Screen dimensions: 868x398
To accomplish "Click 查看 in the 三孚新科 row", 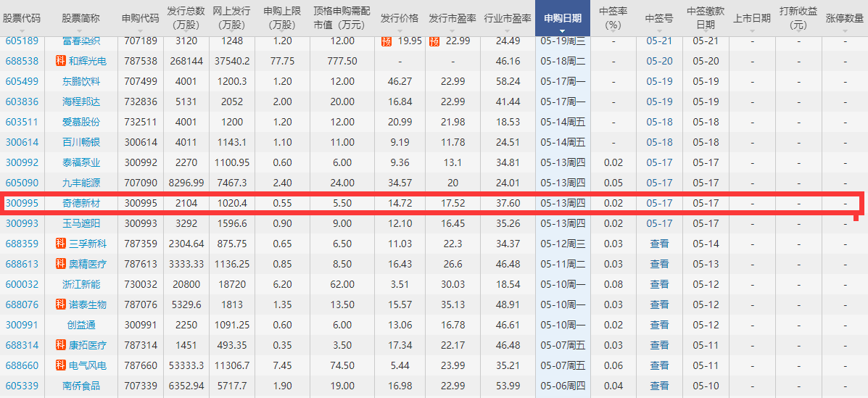I will click(x=659, y=244).
